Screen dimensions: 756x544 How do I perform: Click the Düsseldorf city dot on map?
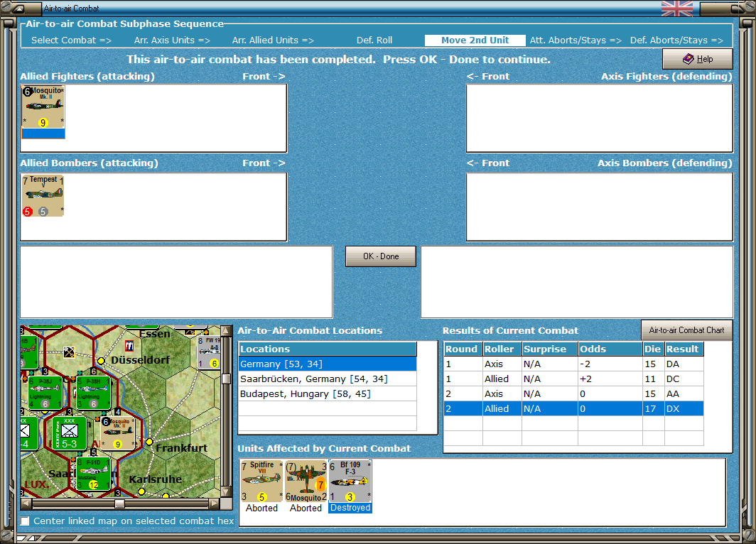(x=101, y=361)
